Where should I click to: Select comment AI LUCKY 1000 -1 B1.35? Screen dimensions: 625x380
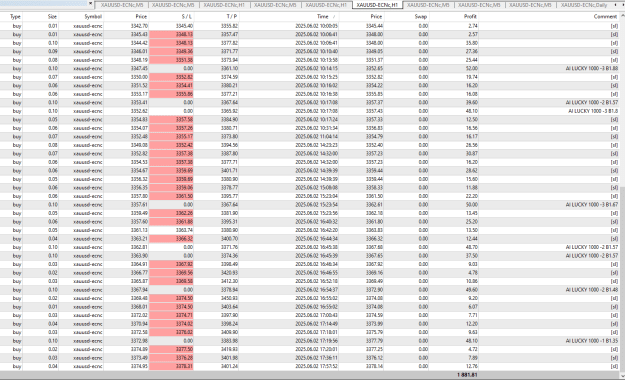[592, 341]
